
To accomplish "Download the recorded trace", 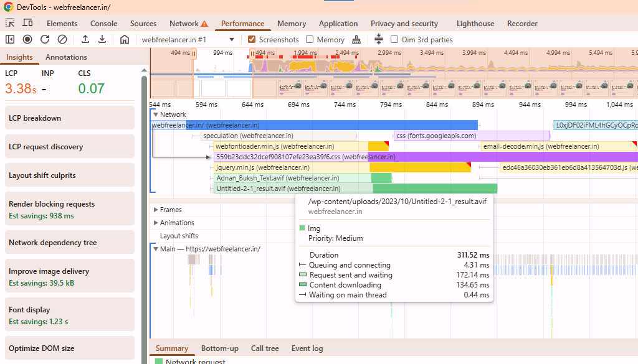I will coord(102,39).
